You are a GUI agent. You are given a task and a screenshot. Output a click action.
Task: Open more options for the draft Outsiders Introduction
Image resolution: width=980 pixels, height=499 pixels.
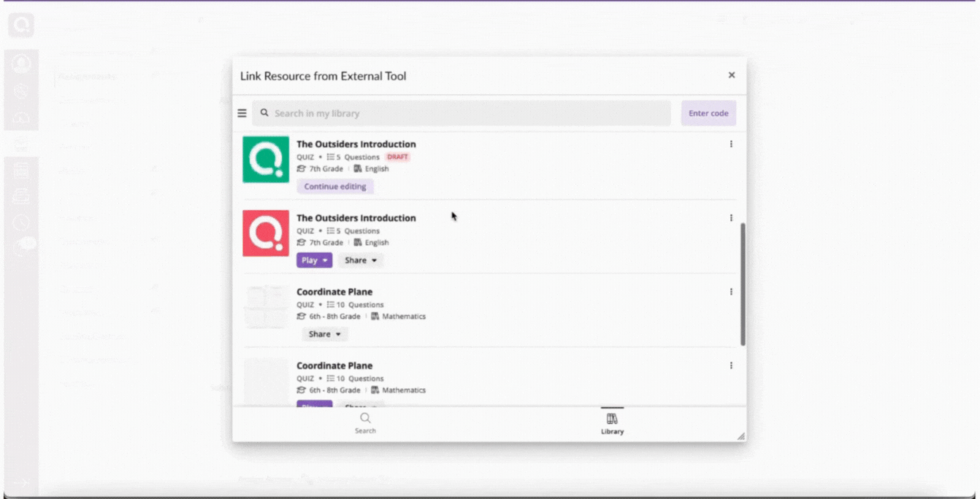pos(731,144)
